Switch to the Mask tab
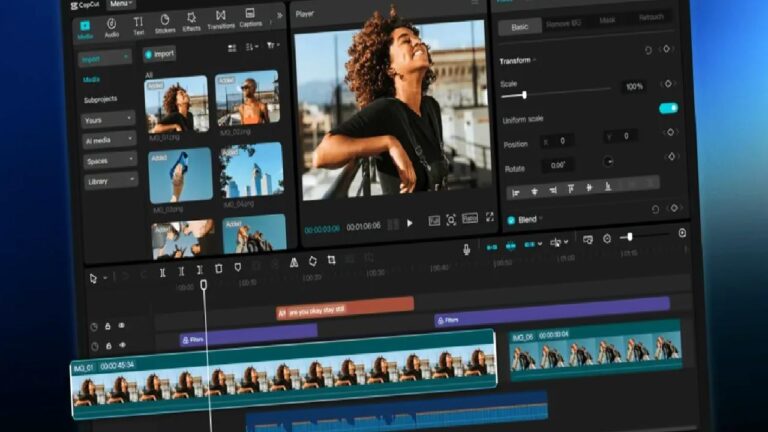 pos(607,21)
